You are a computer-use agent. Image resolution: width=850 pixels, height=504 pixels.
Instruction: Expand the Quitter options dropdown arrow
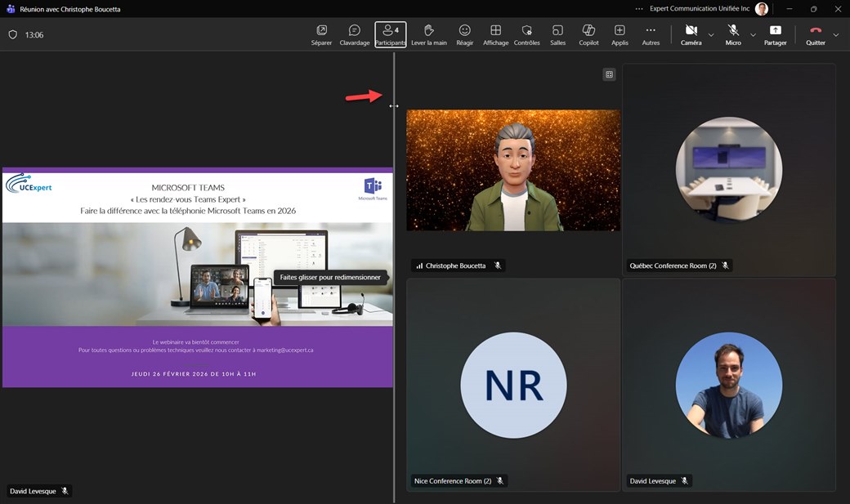coord(835,35)
